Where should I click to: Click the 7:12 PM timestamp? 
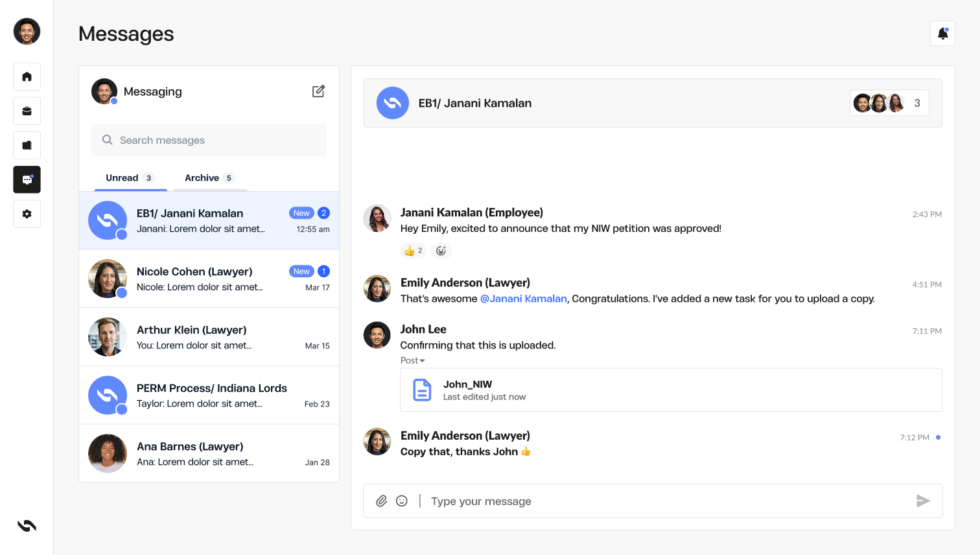click(x=915, y=438)
